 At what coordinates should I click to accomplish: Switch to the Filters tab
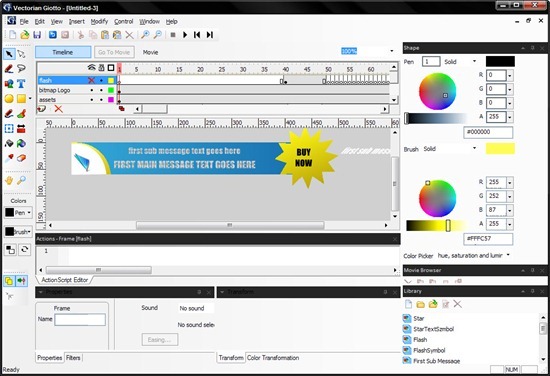point(73,358)
